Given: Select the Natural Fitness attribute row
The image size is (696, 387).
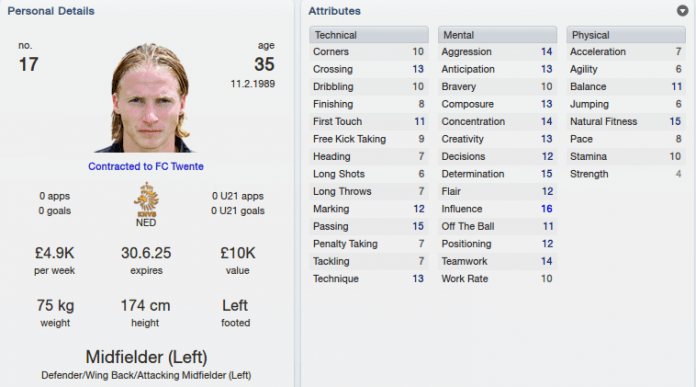Looking at the screenshot, I should [x=626, y=121].
